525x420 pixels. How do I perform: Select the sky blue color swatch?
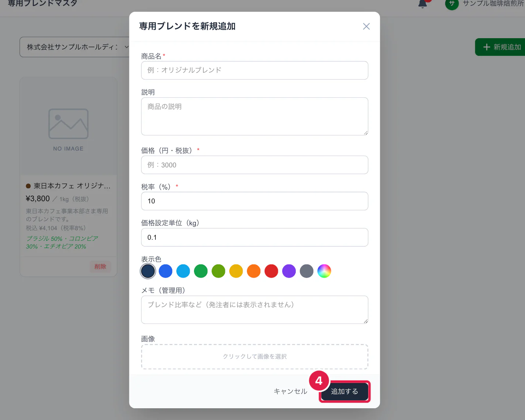tap(183, 271)
